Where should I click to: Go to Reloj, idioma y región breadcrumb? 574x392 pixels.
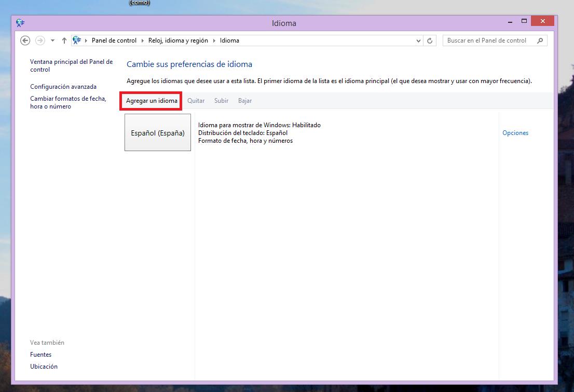[177, 40]
